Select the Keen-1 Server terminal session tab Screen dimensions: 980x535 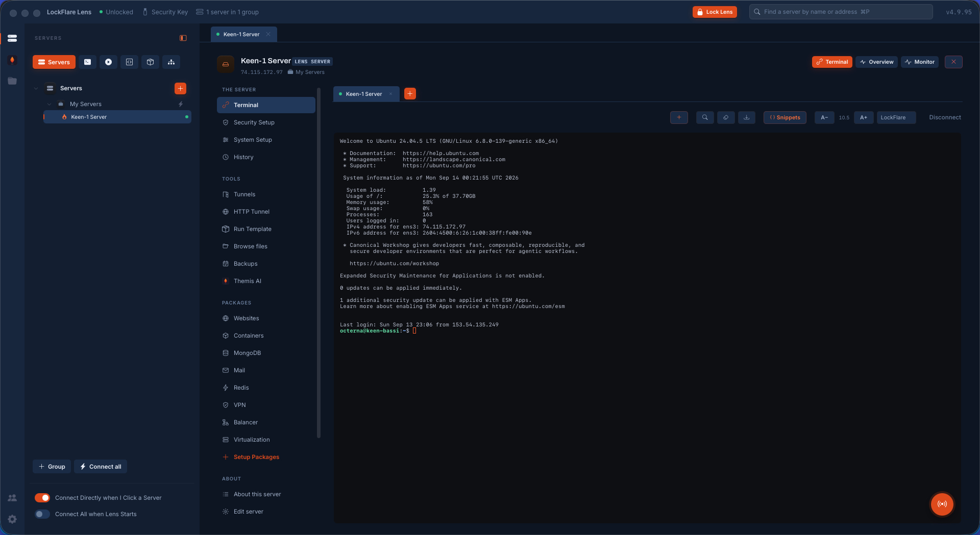point(366,94)
